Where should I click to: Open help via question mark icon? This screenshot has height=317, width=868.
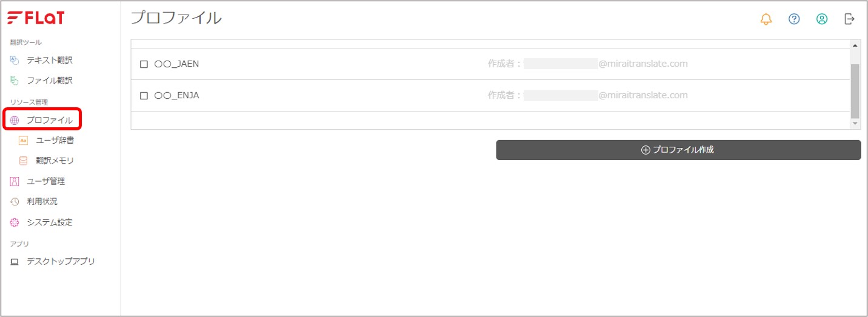point(794,19)
